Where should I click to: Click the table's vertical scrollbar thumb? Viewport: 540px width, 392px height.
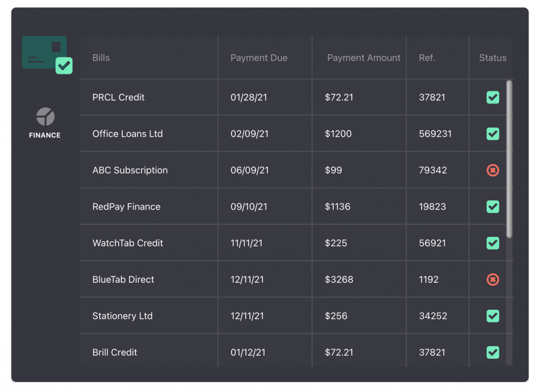click(x=509, y=158)
